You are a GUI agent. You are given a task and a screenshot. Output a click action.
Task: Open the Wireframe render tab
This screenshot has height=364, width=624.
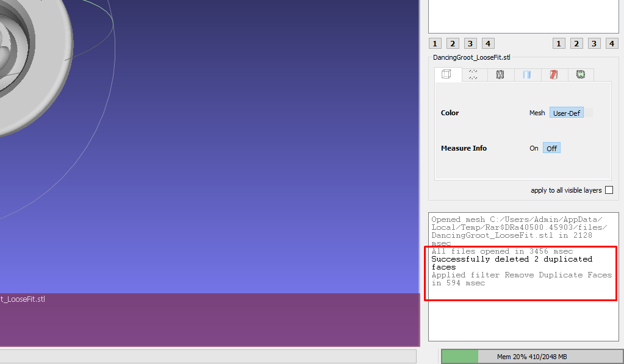click(500, 74)
